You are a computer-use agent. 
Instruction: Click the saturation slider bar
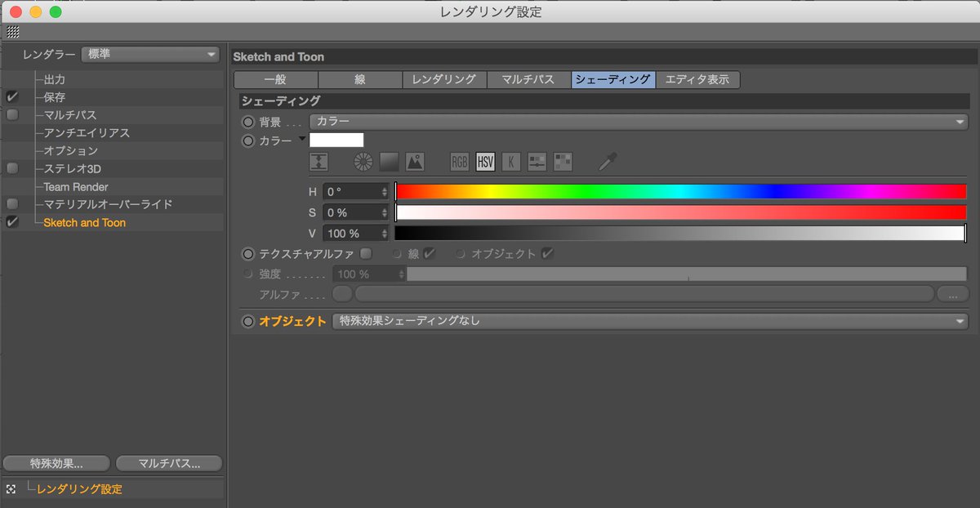pyautogui.click(x=680, y=212)
